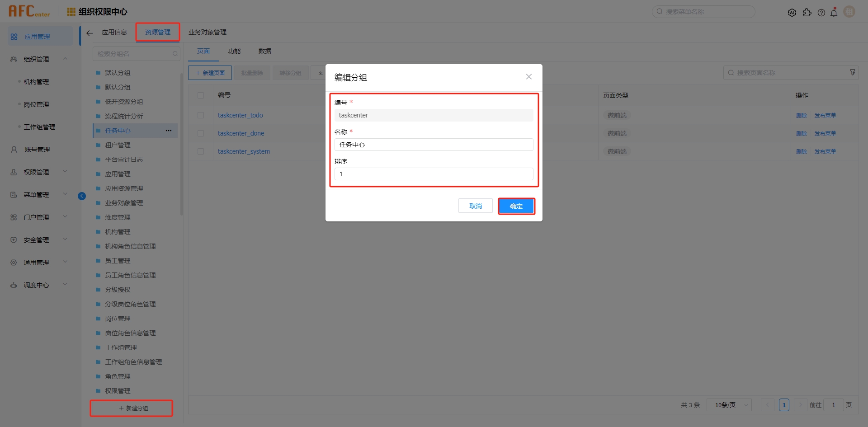Open help via the question mark icon
Image resolution: width=868 pixels, height=427 pixels.
pyautogui.click(x=821, y=12)
